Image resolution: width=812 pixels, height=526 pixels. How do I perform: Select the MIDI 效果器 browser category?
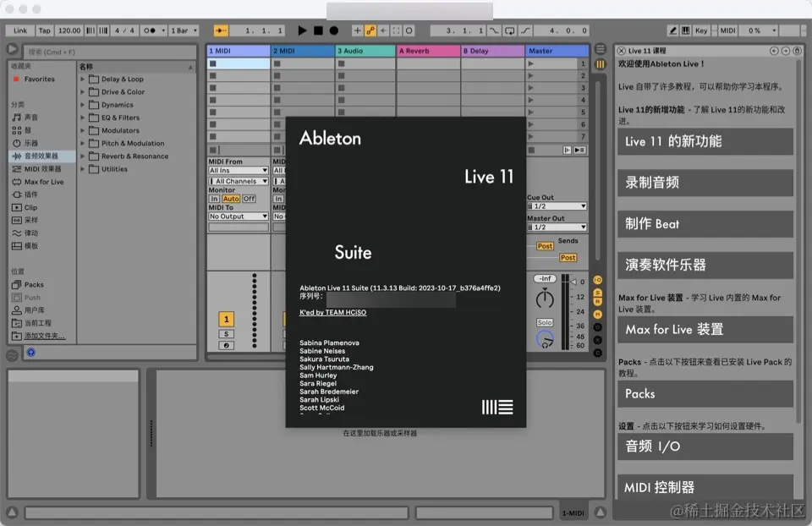42,169
